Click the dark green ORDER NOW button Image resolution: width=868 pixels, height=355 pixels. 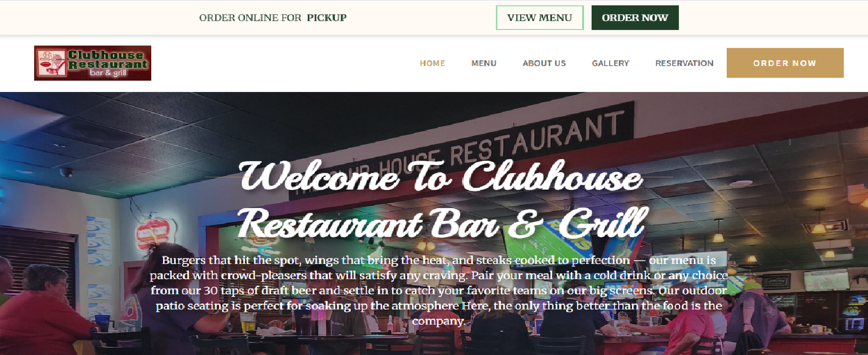pyautogui.click(x=635, y=18)
